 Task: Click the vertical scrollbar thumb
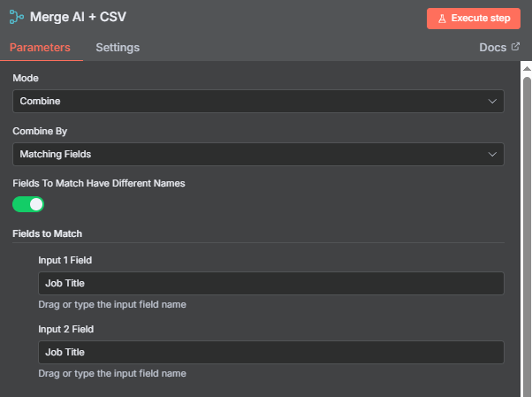coord(527,234)
